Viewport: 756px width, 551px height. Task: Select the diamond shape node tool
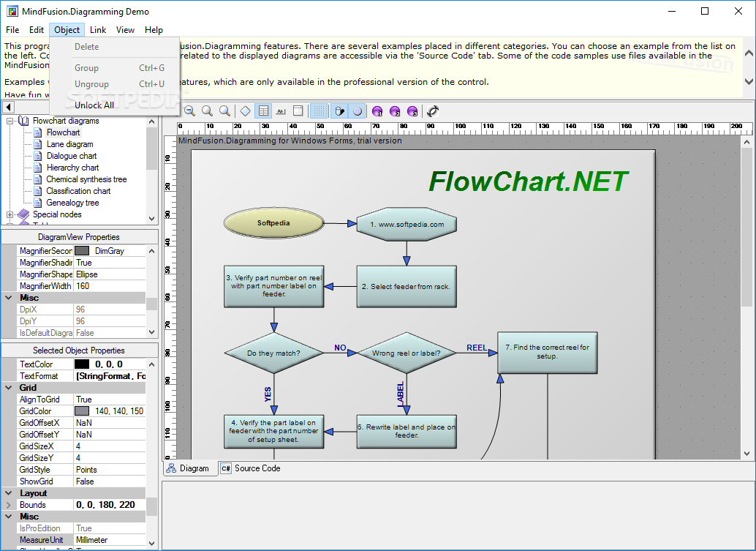246,111
